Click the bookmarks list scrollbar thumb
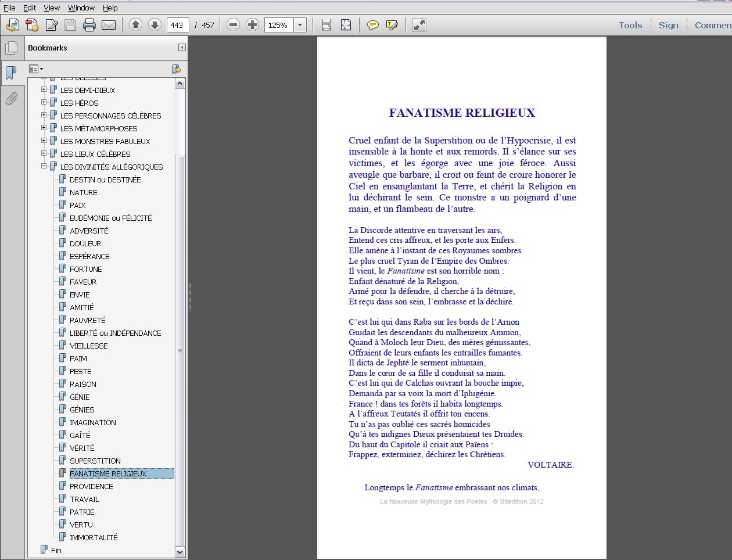This screenshot has height=560, width=732. tap(180, 351)
